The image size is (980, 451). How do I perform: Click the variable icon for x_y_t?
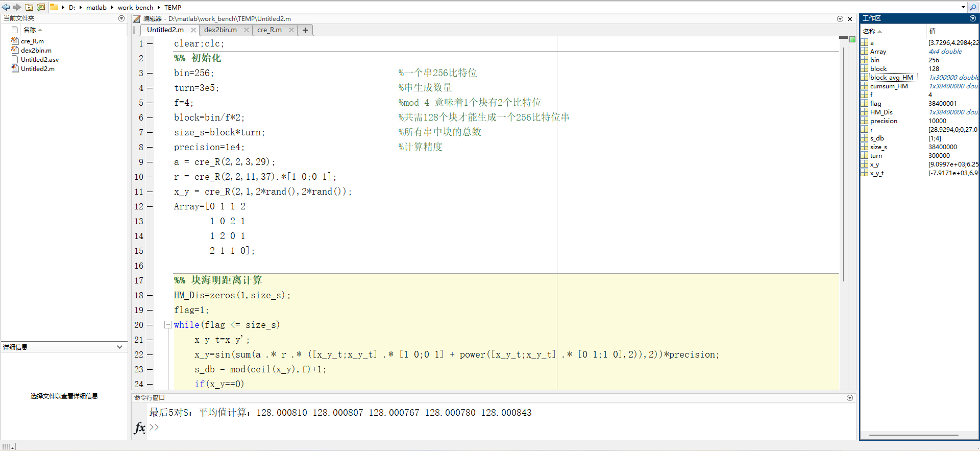(x=864, y=173)
